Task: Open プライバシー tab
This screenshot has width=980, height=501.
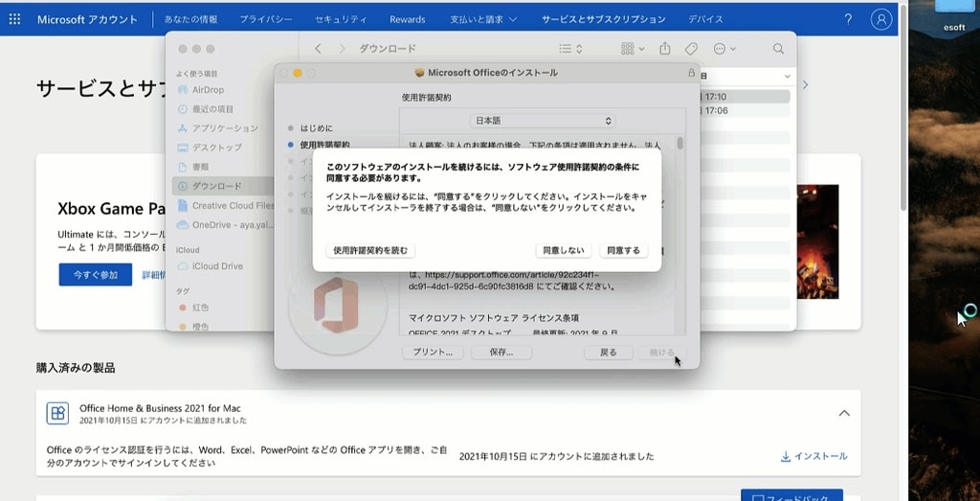Action: [x=266, y=19]
